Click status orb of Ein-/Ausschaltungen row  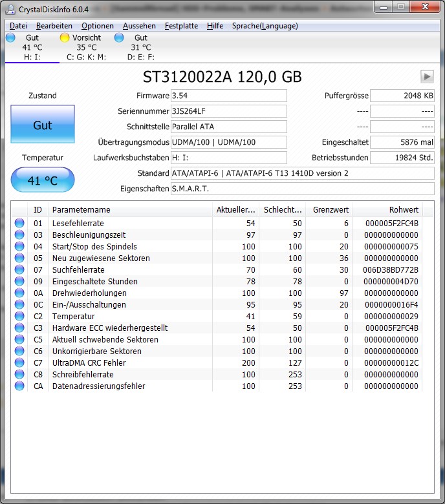point(19,304)
